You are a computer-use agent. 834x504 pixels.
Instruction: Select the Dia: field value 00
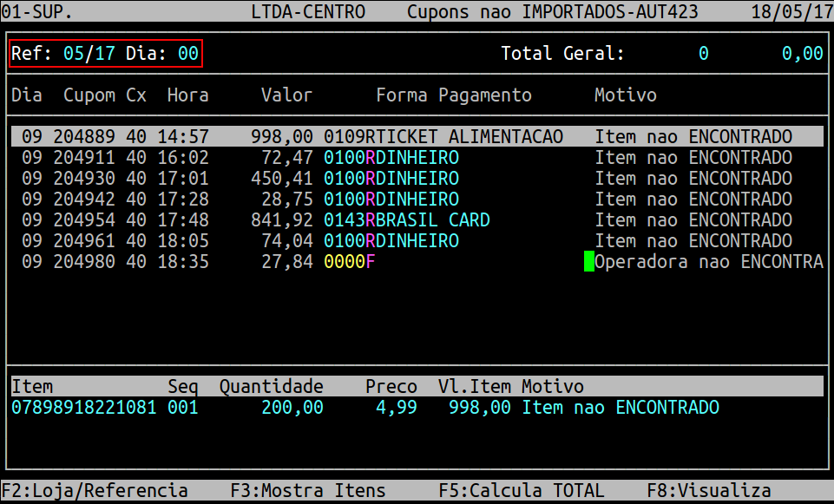coord(188,53)
